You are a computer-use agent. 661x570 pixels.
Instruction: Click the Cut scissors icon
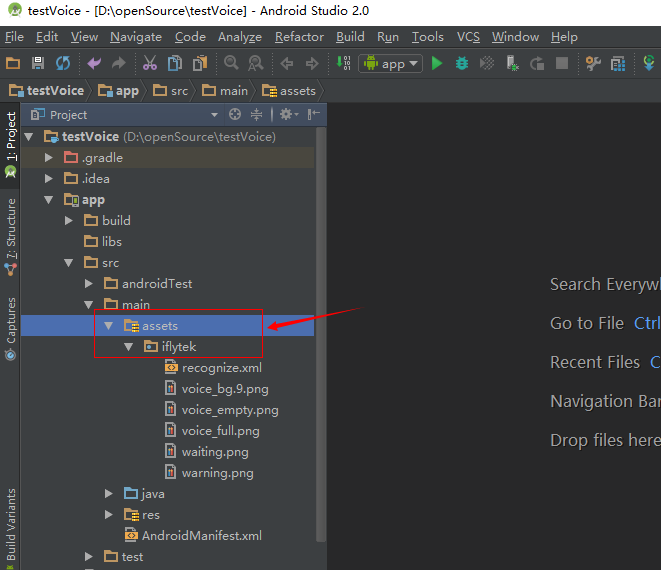(x=150, y=63)
